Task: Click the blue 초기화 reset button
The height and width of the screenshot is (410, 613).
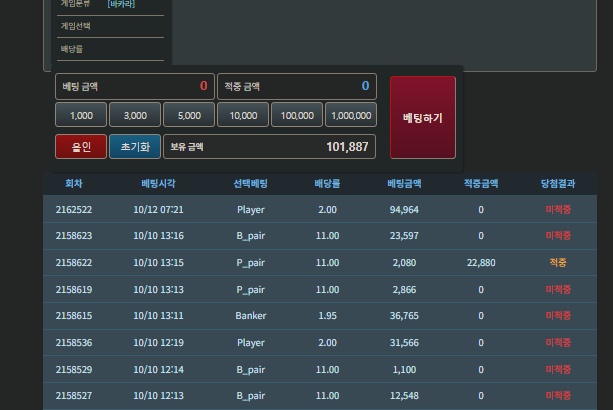Action: (x=135, y=147)
